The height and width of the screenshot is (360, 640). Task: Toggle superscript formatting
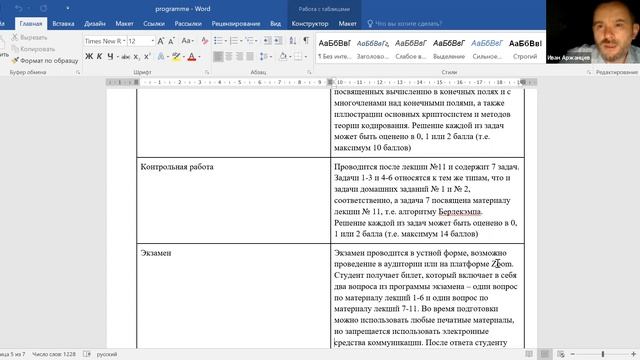[147, 57]
